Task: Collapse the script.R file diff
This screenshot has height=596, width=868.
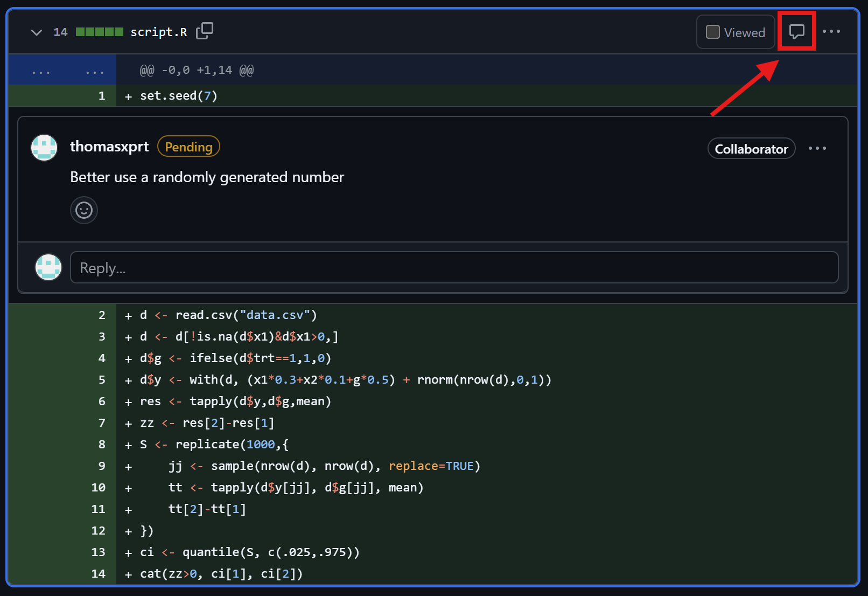Action: coord(36,32)
